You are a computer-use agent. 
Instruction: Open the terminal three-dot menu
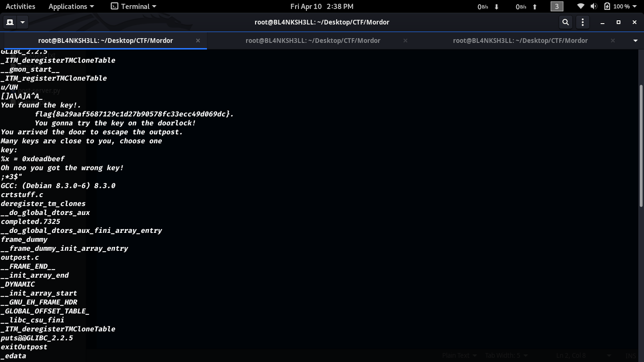coord(583,22)
